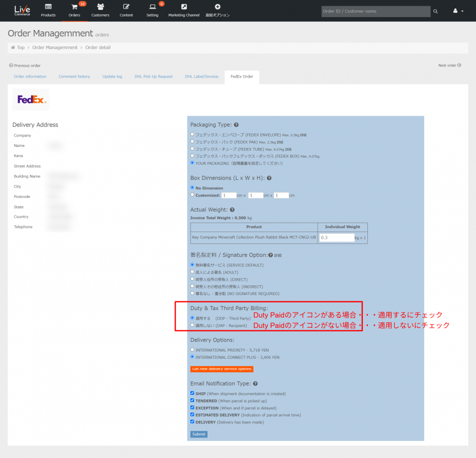
Task: Click the customized length input field
Action: click(x=229, y=195)
